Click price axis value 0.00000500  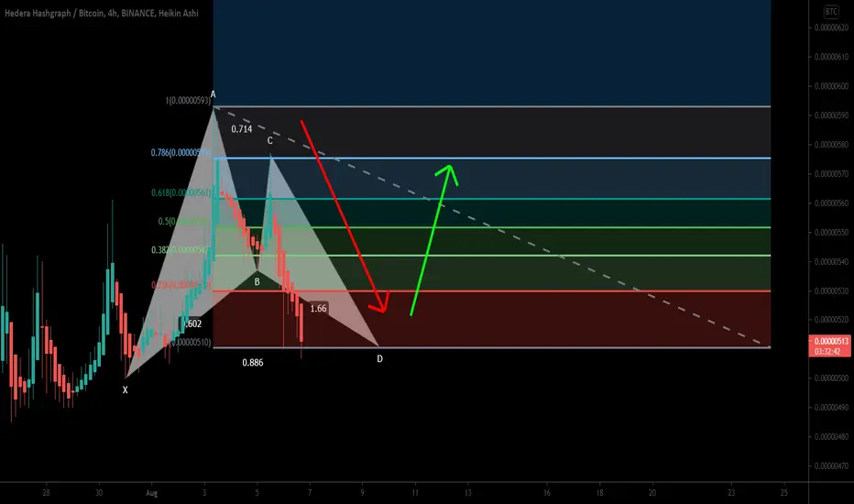click(832, 378)
